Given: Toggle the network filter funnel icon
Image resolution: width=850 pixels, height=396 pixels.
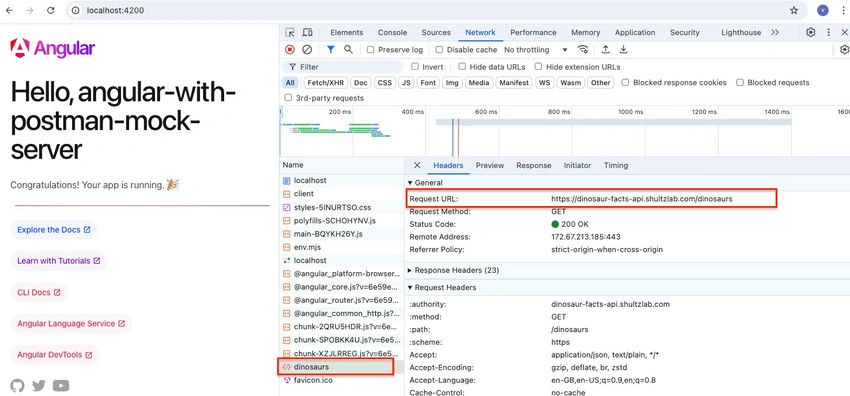Looking at the screenshot, I should 331,50.
